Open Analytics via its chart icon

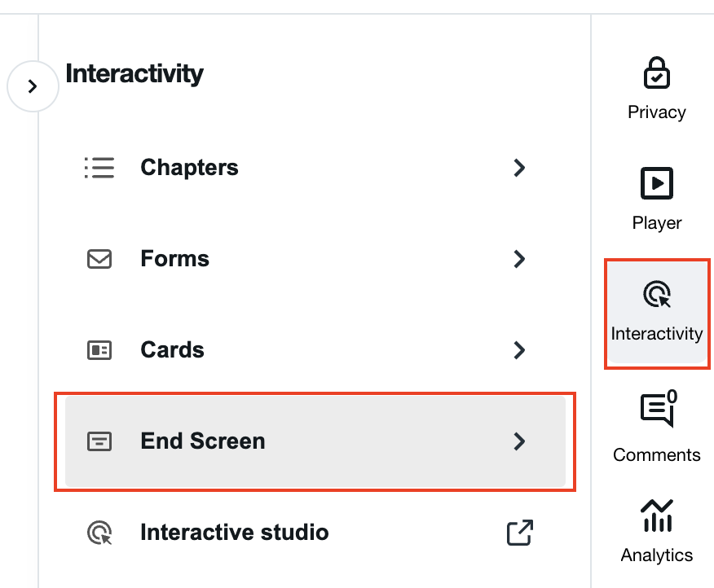click(x=657, y=516)
